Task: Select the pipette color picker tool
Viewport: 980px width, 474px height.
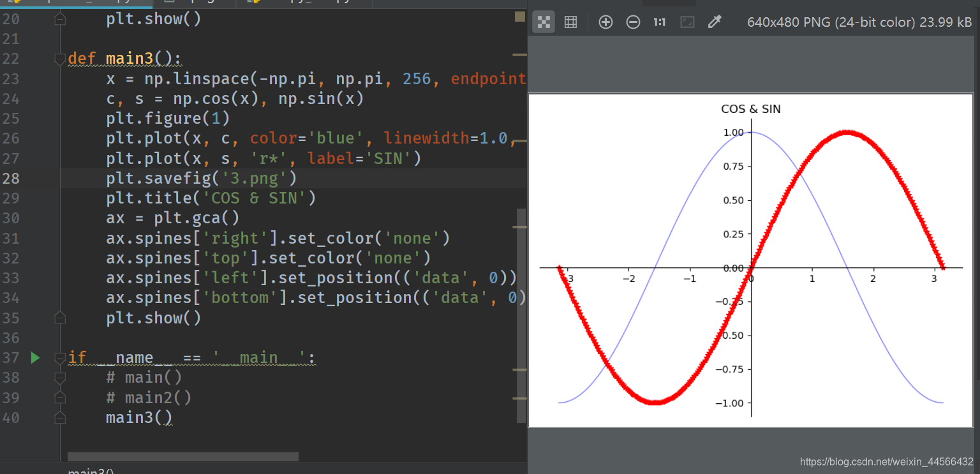Action: click(x=715, y=21)
